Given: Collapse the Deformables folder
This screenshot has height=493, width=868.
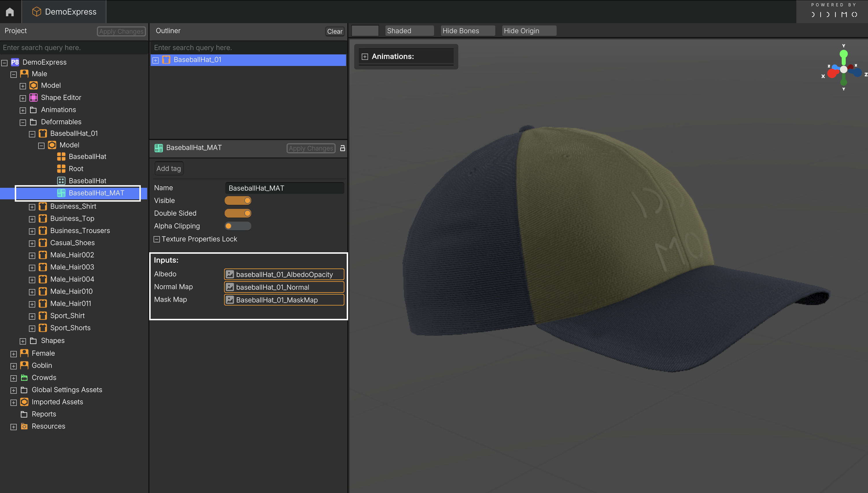Looking at the screenshot, I should click(x=23, y=122).
